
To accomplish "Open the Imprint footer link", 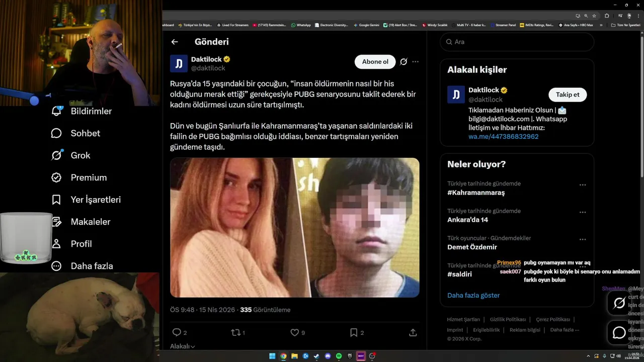I will 455,330.
